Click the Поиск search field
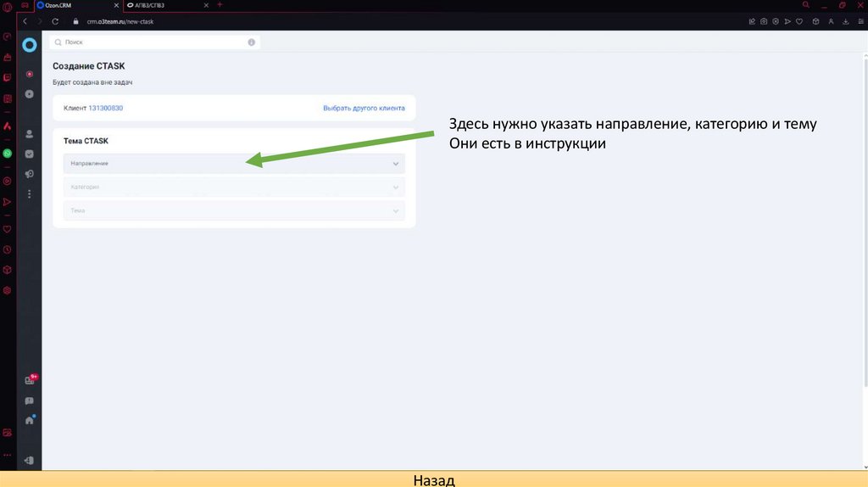 point(154,42)
